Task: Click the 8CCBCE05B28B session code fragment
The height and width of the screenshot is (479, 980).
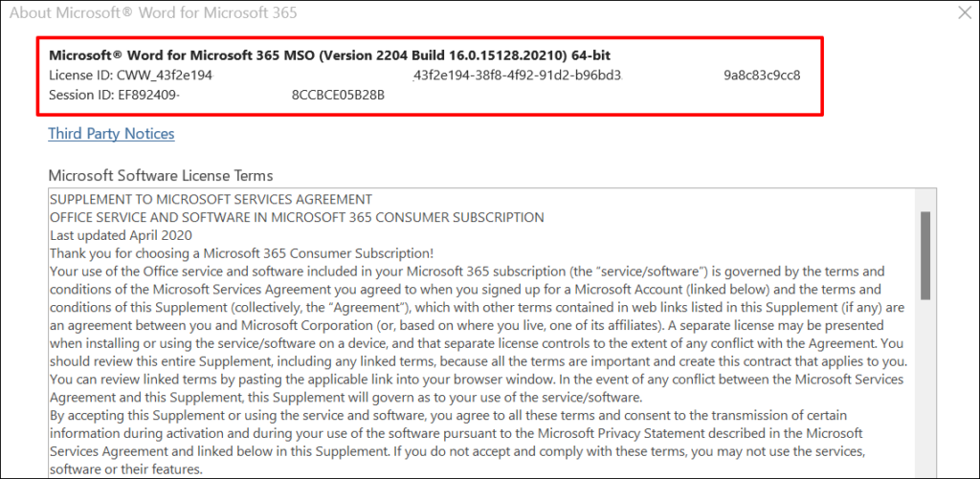Action: [x=338, y=95]
